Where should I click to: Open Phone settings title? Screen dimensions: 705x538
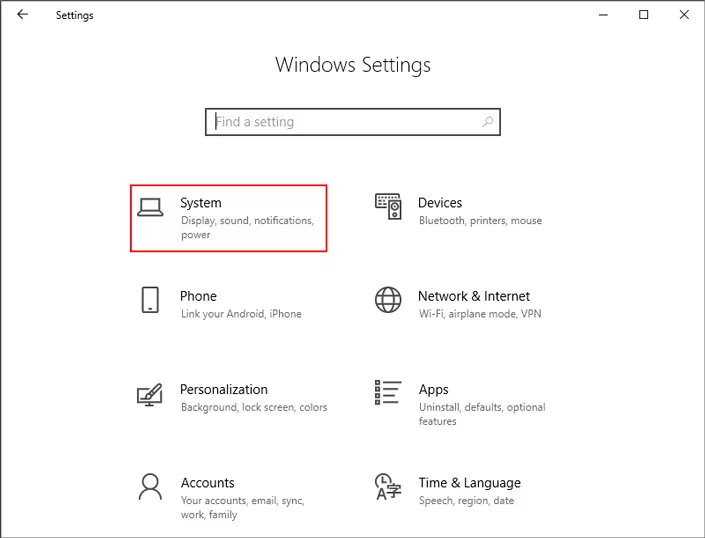(198, 296)
